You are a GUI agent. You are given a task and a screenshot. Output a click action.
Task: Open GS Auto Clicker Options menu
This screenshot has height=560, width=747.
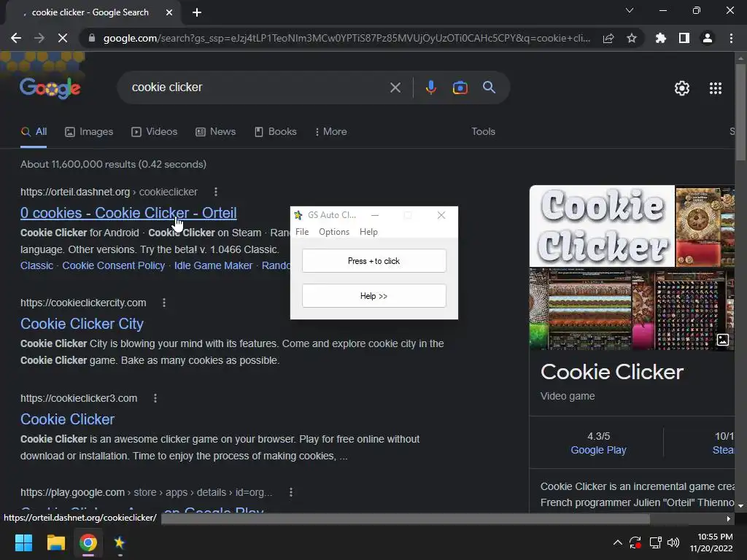point(334,232)
